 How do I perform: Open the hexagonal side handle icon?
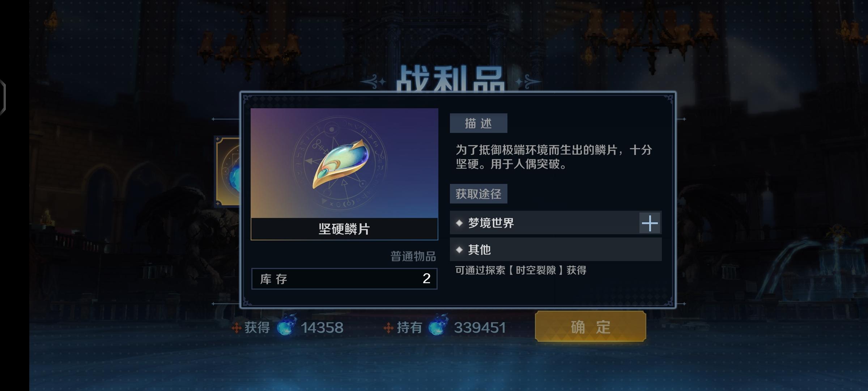click(3, 97)
